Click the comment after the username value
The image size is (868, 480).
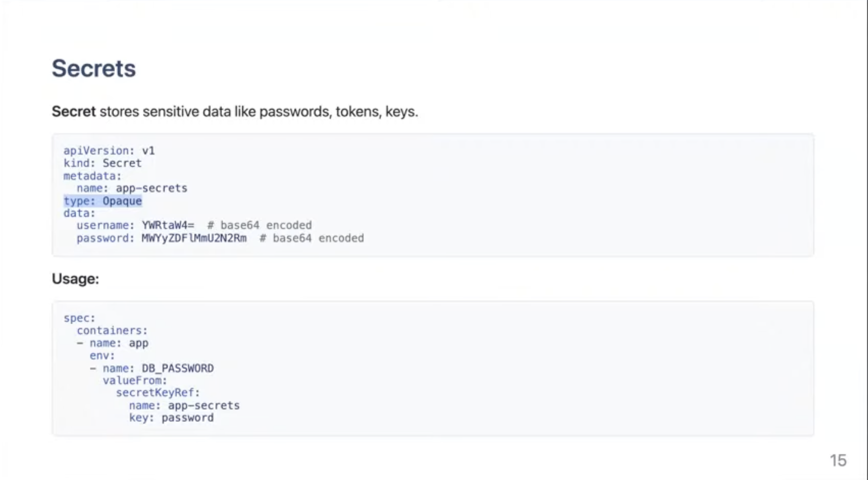(x=259, y=226)
